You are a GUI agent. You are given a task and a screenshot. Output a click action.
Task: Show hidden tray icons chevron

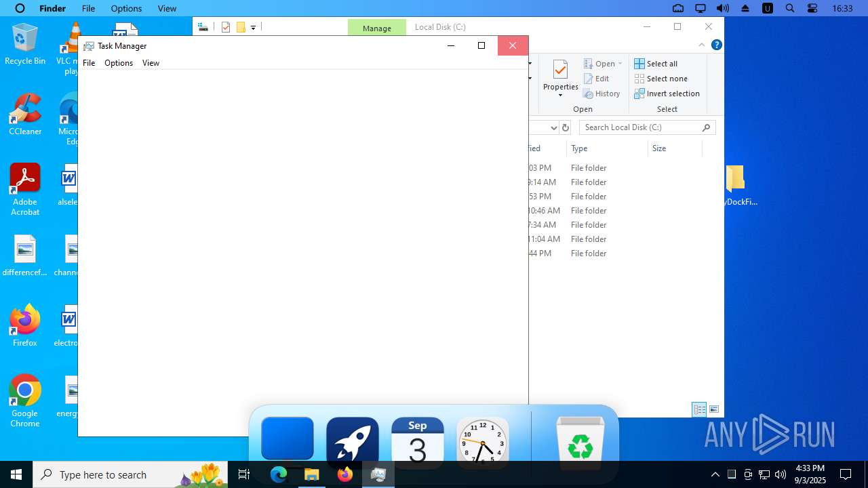(715, 474)
